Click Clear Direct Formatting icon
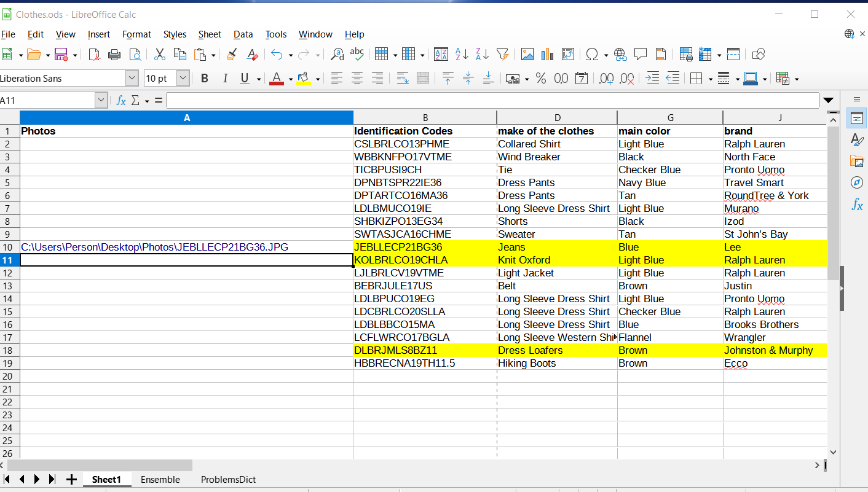The height and width of the screenshot is (492, 868). (x=252, y=54)
